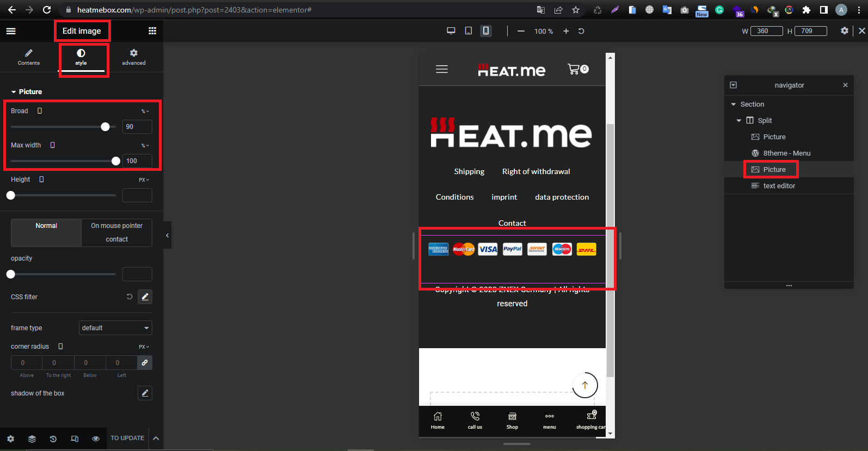Preview changes with the eye icon
Screen dimensions: 868x451
pos(96,438)
